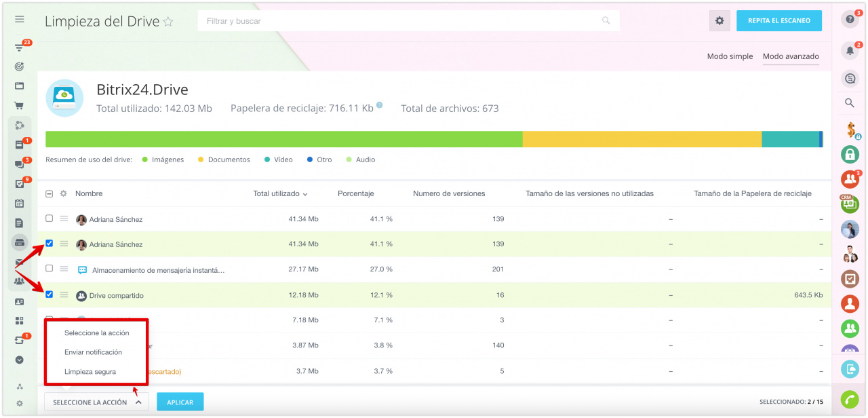Viewport: 868px width, 418px height.
Task: Click the teal Vídeo segment of usage bar
Action: coord(790,139)
